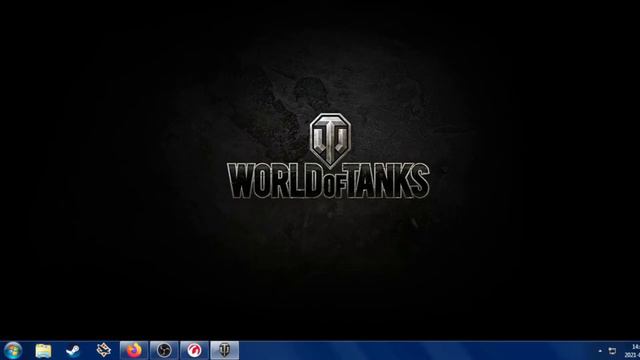The width and height of the screenshot is (640, 360).
Task: Show hidden tray icons arrow
Action: pos(600,351)
